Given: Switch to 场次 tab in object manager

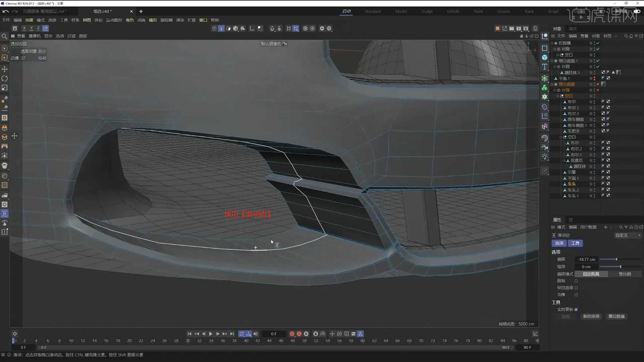Looking at the screenshot, I should tap(573, 28).
